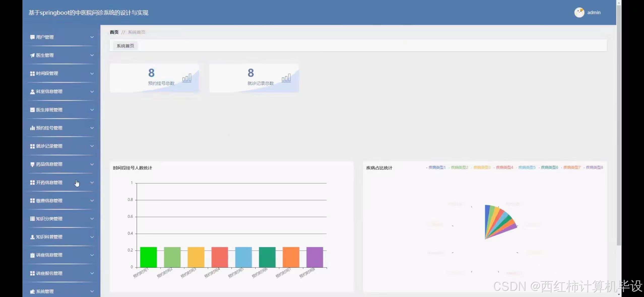Click the 药品信息管理 sidebar icon
This screenshot has width=644, height=297.
(x=32, y=164)
